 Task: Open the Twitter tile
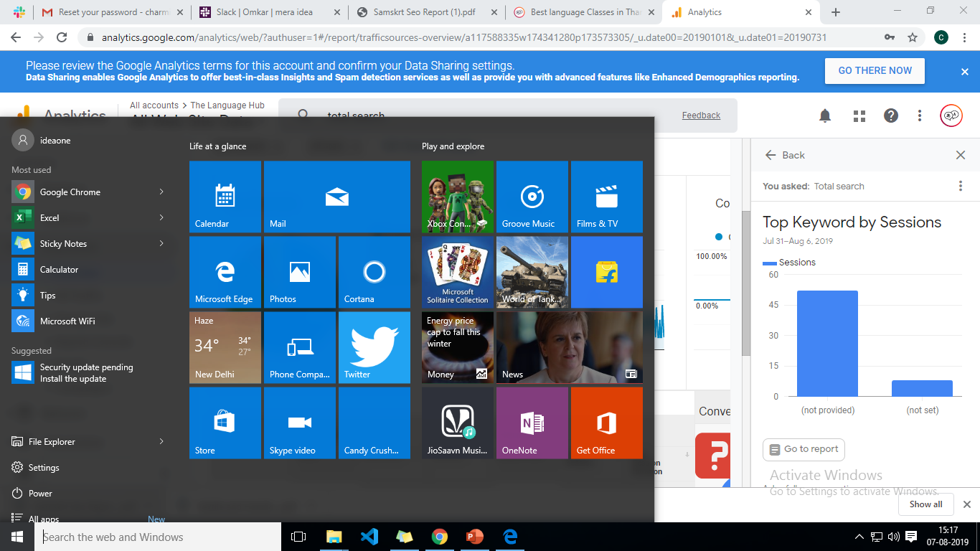tap(374, 347)
